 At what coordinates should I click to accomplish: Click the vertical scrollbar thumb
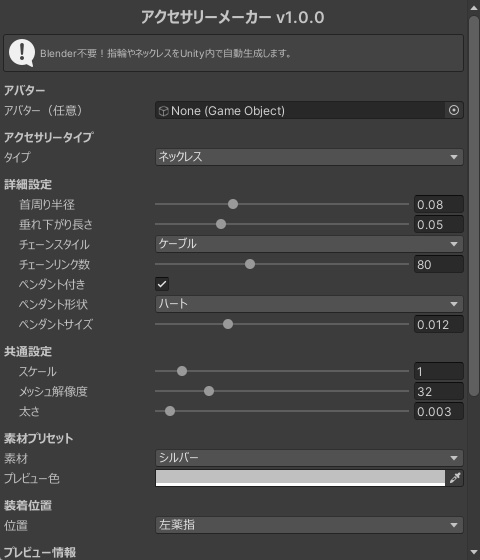pos(474,206)
